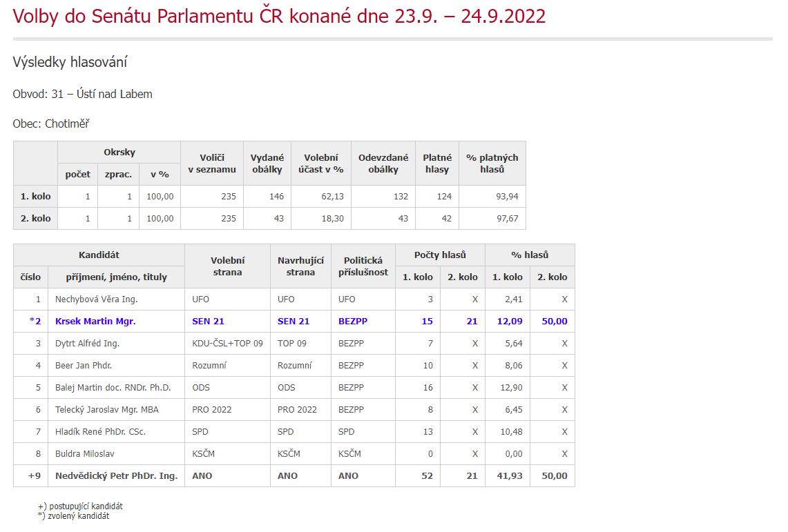Click candidate name Nechybová Věra Ing.
Screen dimensions: 788x532
coord(96,299)
